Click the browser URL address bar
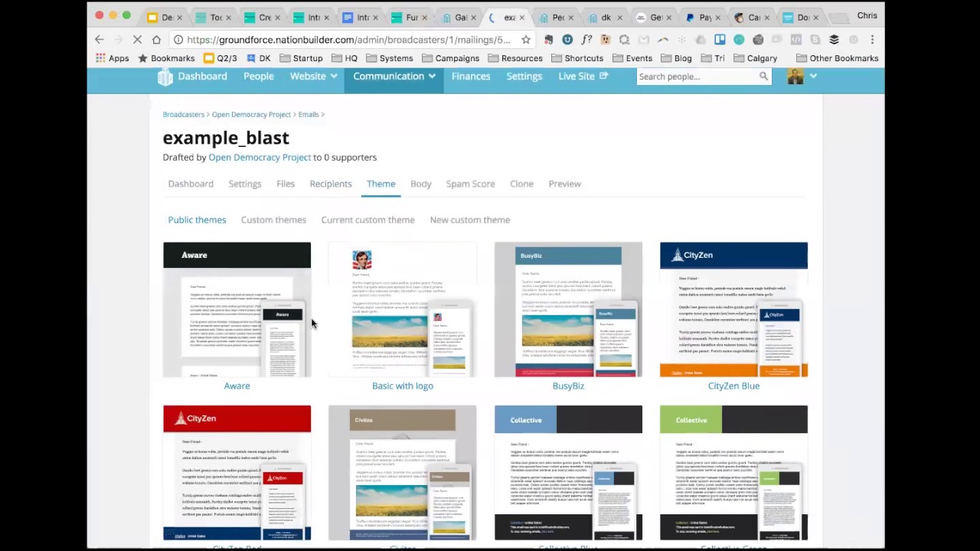980x551 pixels. [x=348, y=40]
